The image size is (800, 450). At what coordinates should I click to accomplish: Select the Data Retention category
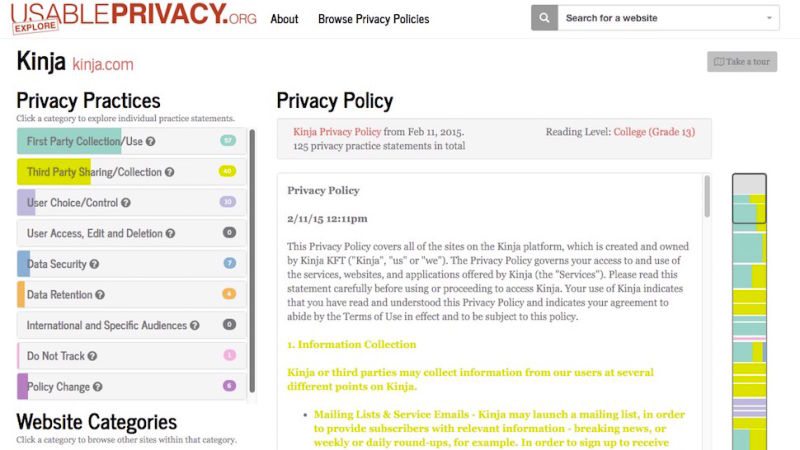pyautogui.click(x=132, y=294)
